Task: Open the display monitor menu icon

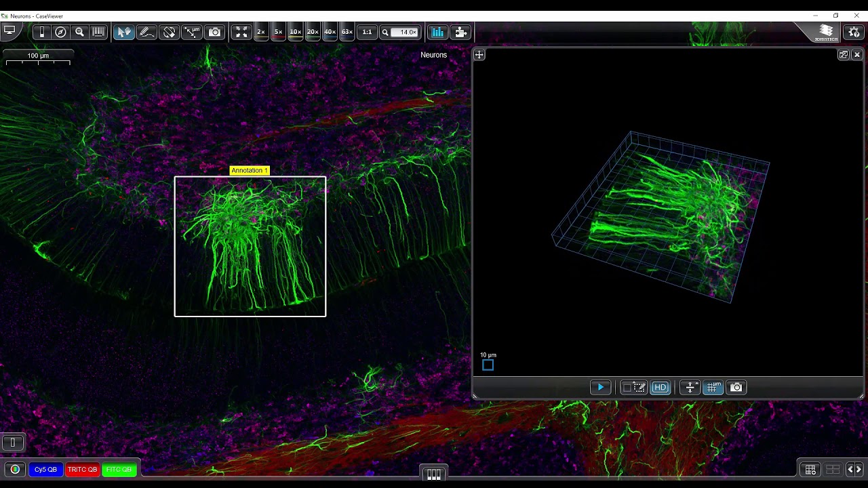Action: [9, 30]
